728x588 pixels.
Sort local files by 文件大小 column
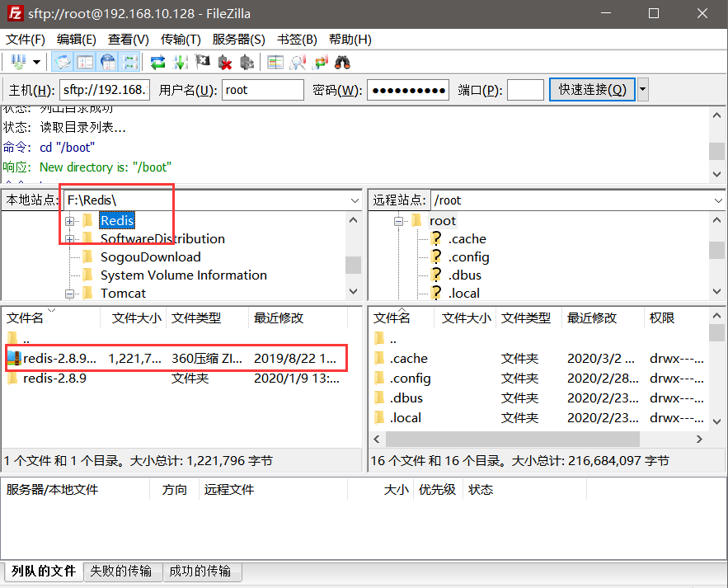134,318
